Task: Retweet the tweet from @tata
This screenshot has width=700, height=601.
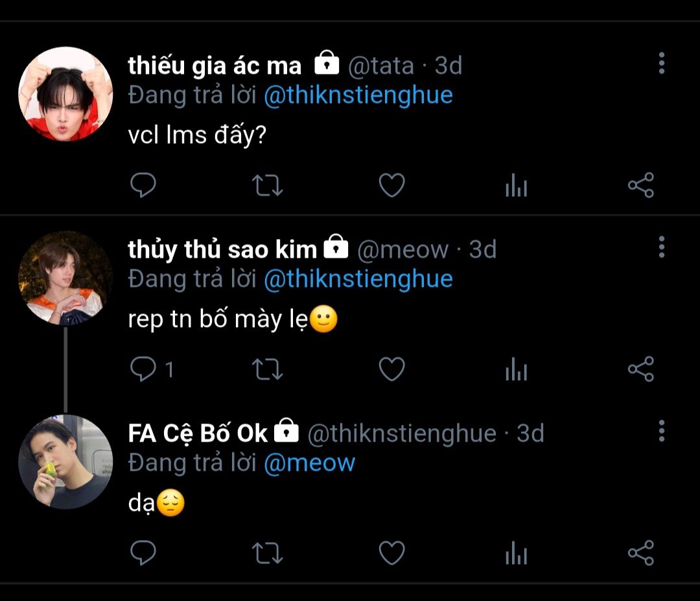Action: click(x=266, y=186)
